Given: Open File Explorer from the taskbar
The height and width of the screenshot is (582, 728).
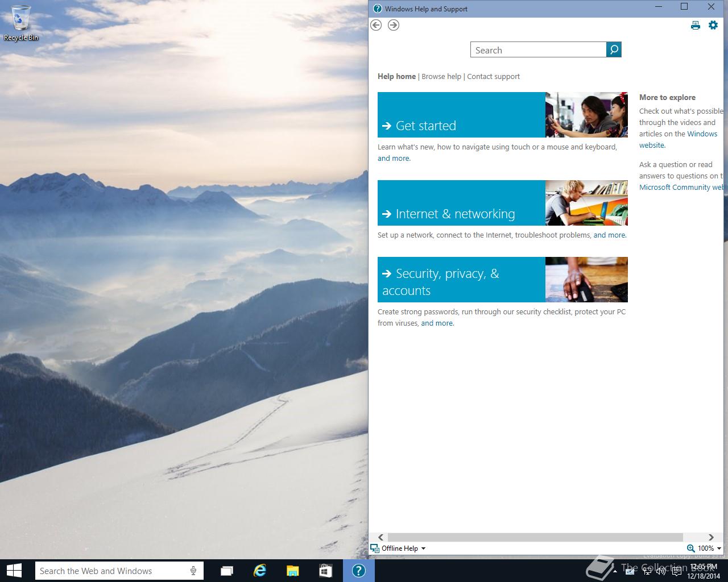Looking at the screenshot, I should click(292, 571).
